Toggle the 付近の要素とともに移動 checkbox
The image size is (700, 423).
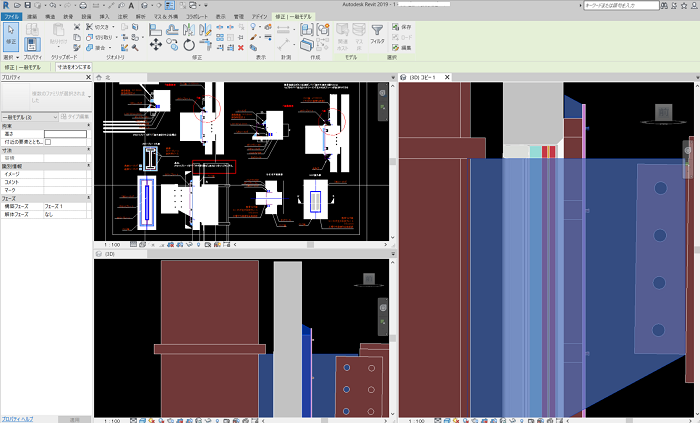tap(48, 142)
